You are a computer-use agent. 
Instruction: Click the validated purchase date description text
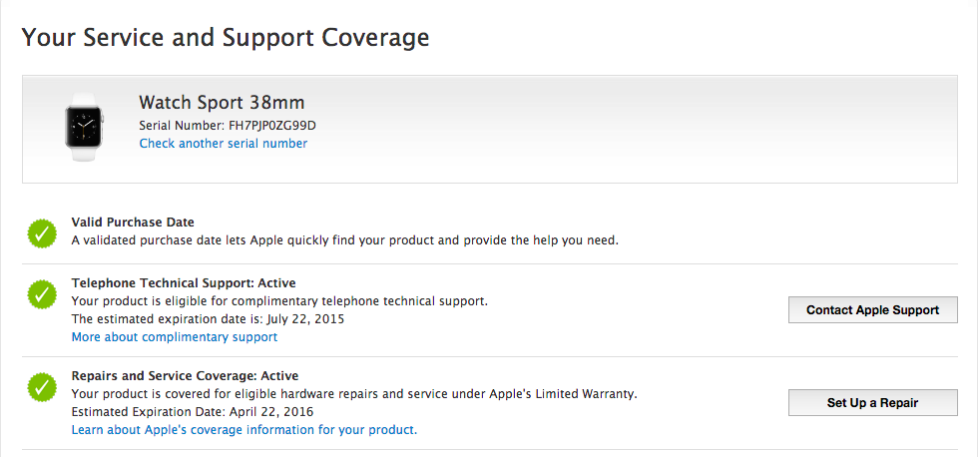tap(344, 240)
